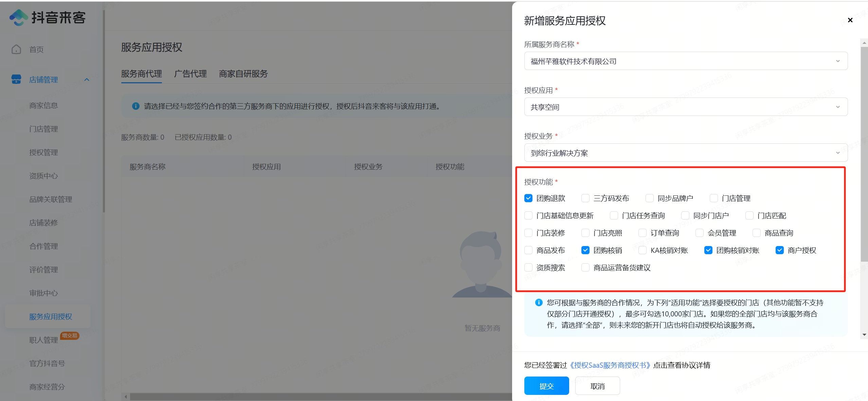The image size is (868, 401).
Task: Close the 新增服务应用授权 panel with X
Action: point(850,20)
